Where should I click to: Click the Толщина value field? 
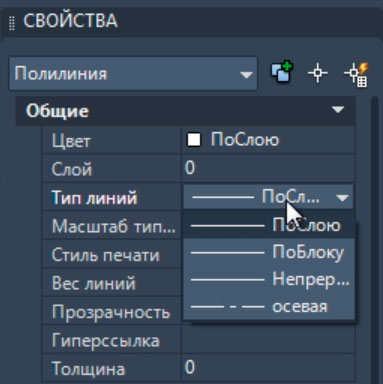click(x=268, y=368)
